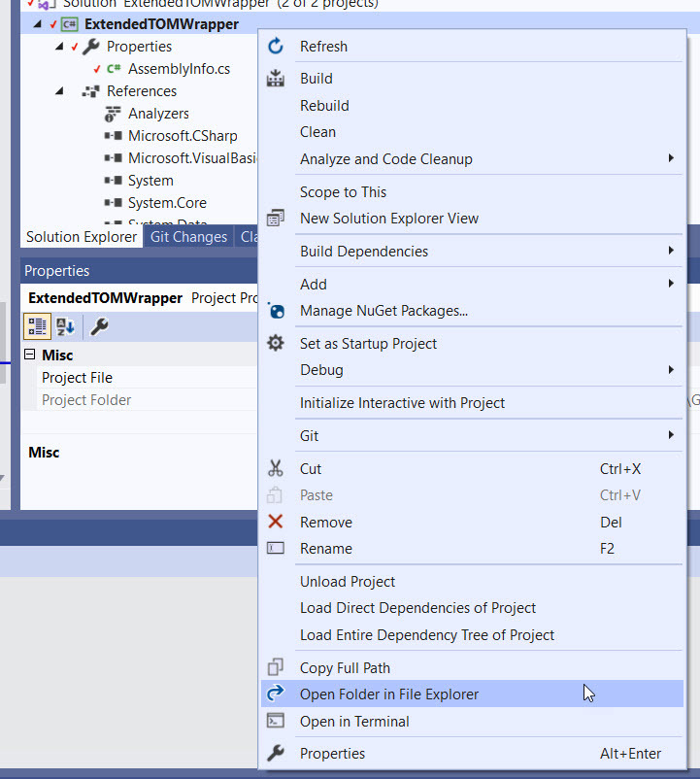Open Manage NuGet Packages icon entry
Viewport: 700px width, 779px height.
click(276, 311)
